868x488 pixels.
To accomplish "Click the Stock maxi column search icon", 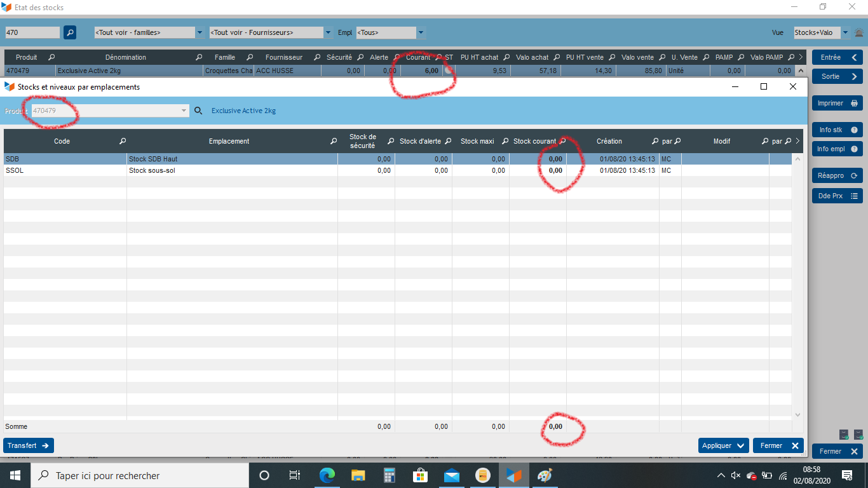I will pyautogui.click(x=505, y=141).
